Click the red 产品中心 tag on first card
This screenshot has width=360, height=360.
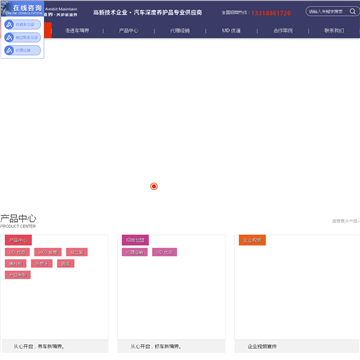pos(18,240)
